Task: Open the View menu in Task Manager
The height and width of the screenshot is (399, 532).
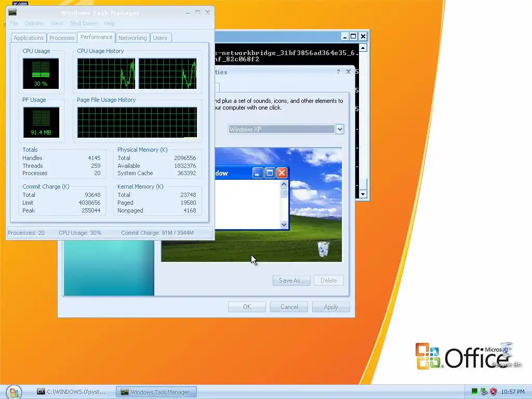Action: (57, 23)
